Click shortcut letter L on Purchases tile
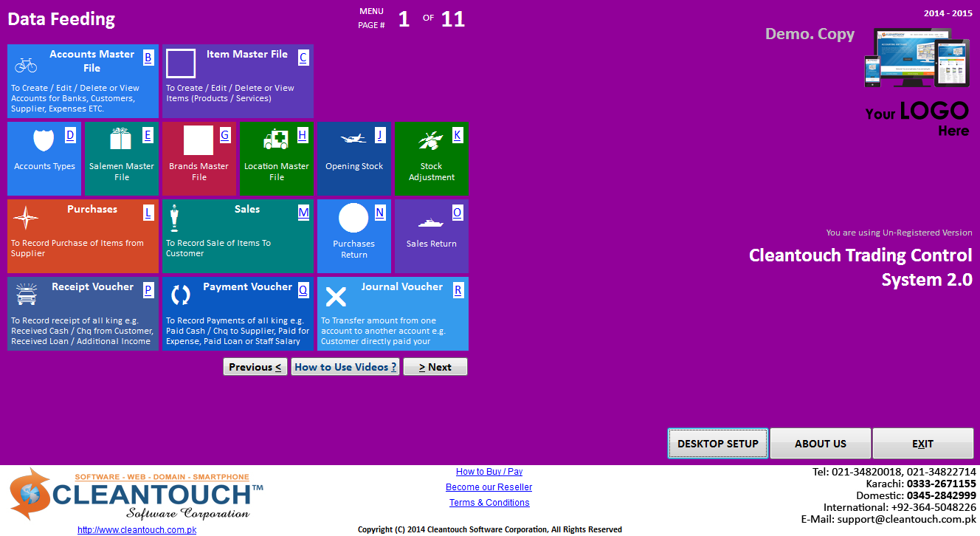 [148, 213]
